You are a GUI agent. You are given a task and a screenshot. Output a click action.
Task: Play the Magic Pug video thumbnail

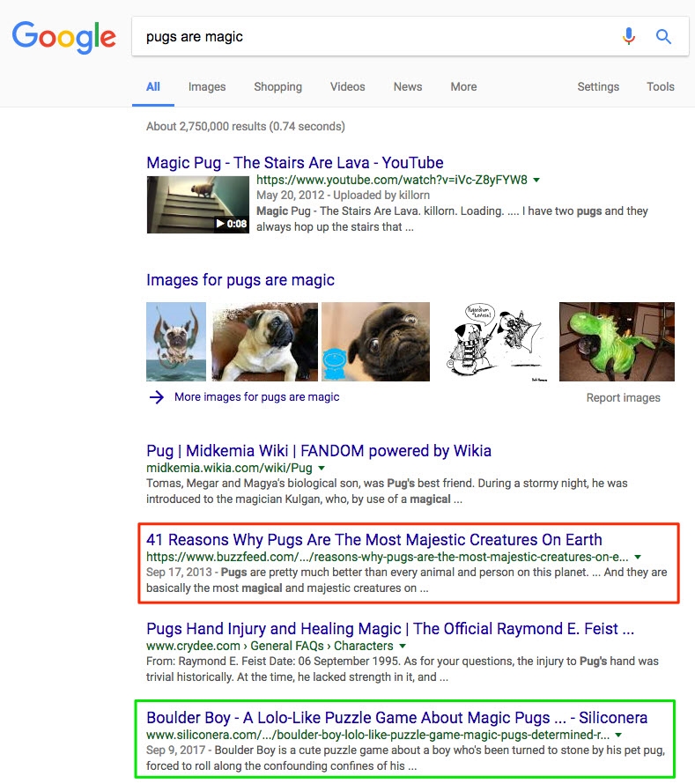(x=197, y=204)
